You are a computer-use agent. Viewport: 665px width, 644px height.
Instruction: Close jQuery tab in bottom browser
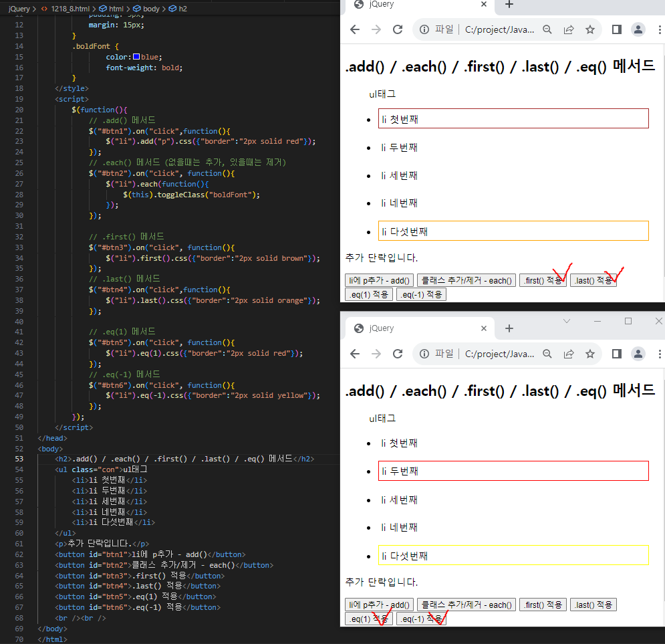point(484,328)
